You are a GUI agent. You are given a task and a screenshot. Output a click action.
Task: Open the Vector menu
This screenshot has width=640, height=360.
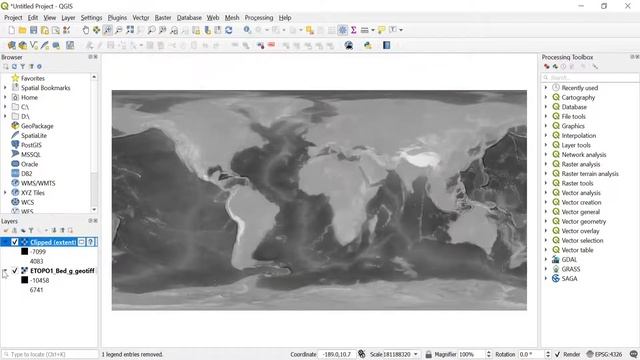(x=140, y=18)
